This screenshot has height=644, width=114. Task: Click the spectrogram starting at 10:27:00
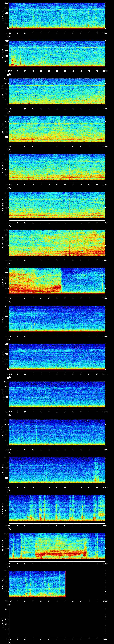point(57,129)
